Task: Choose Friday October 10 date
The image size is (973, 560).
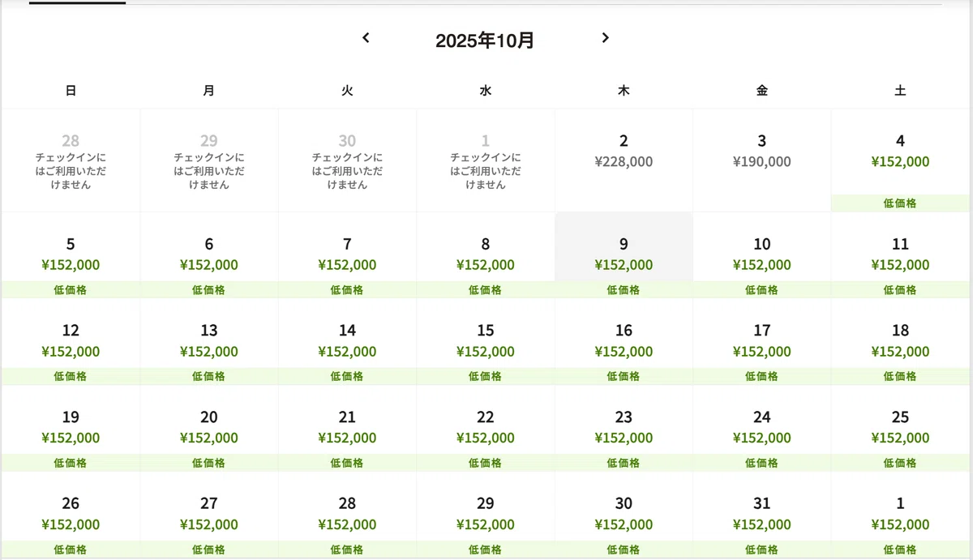Action: 762,255
